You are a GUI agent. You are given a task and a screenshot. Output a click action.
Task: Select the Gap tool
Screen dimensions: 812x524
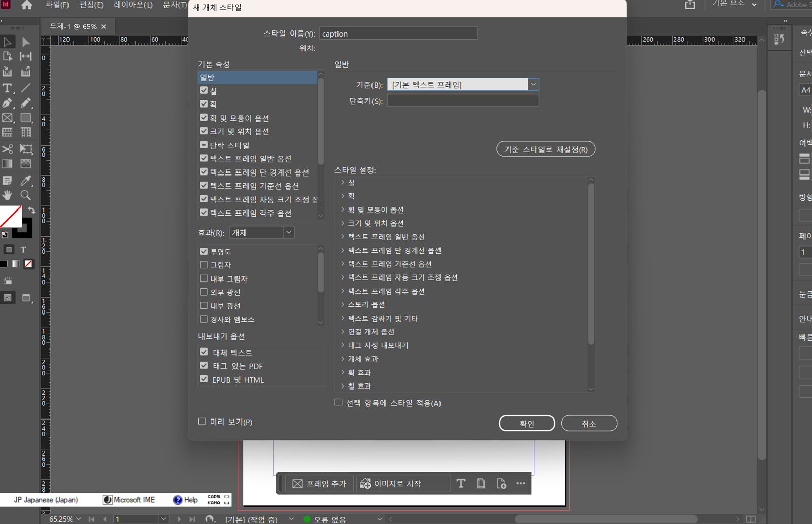26,56
